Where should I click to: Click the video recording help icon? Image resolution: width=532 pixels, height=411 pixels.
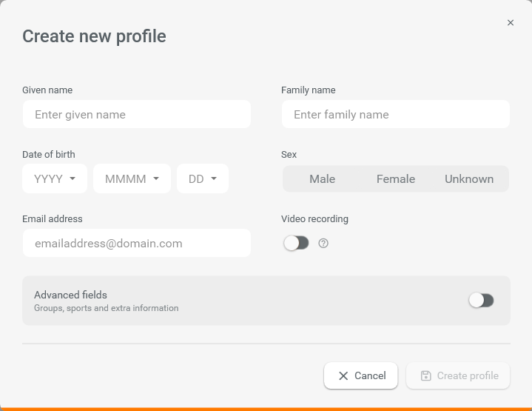coord(323,243)
